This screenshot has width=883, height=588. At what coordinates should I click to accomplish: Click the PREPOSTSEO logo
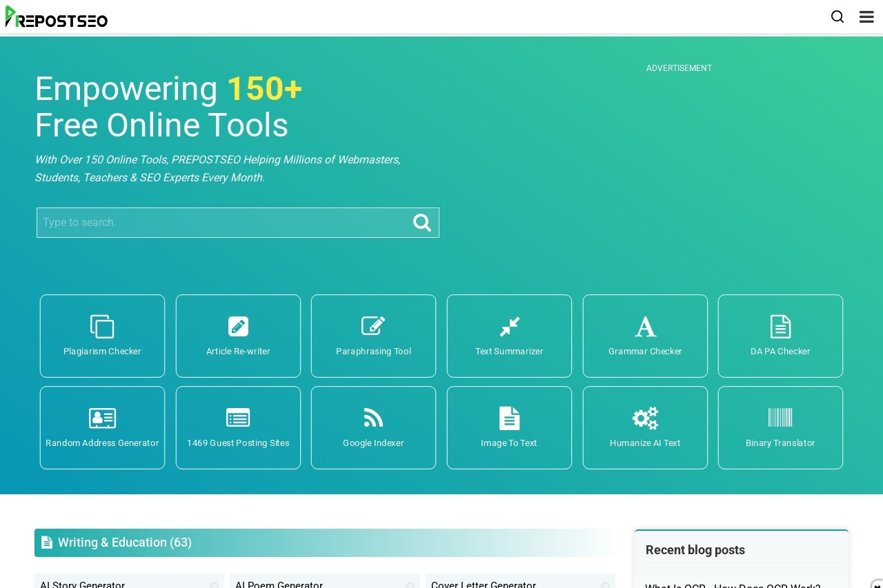tap(57, 17)
